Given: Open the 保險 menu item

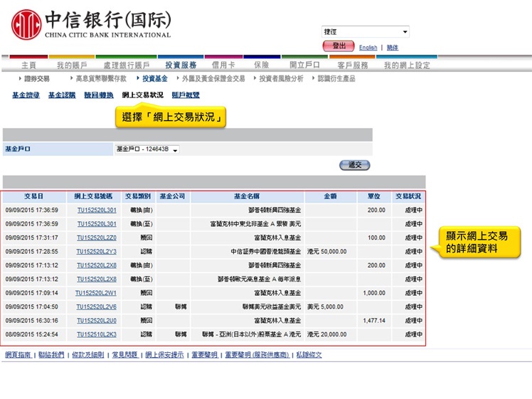Looking at the screenshot, I should pos(261,65).
